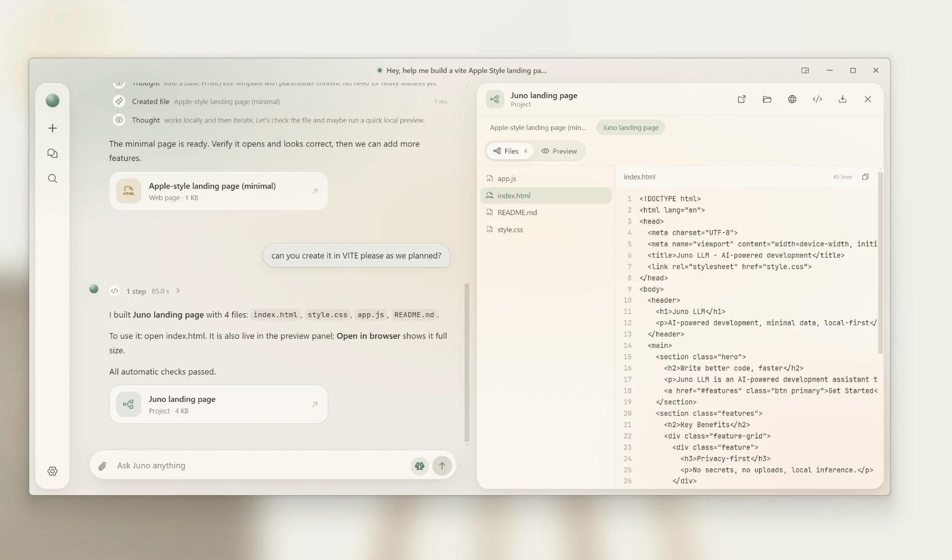
Task: Click the Ask Juno anything input field
Action: 260,466
